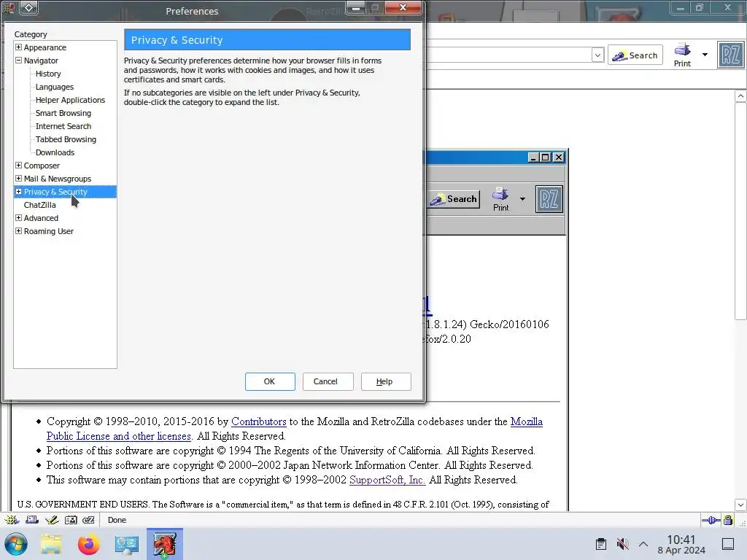Click the page scrollbar up arrow
The height and width of the screenshot is (560, 747).
pos(740,96)
